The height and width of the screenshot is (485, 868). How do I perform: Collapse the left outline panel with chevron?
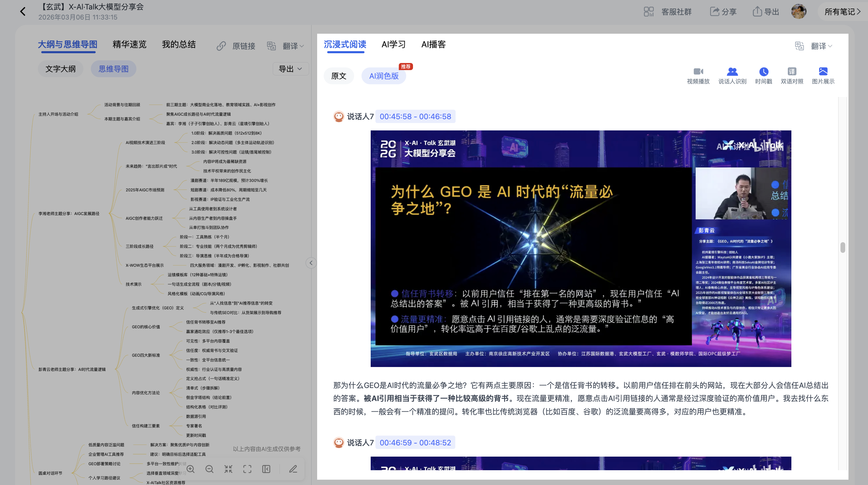311,263
